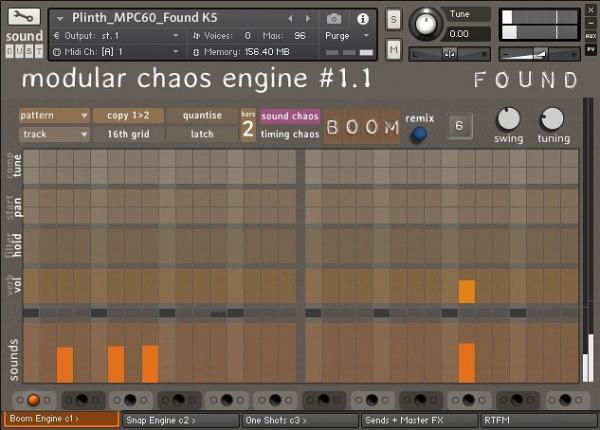Click the last orange sounds bar on right

pyautogui.click(x=467, y=363)
